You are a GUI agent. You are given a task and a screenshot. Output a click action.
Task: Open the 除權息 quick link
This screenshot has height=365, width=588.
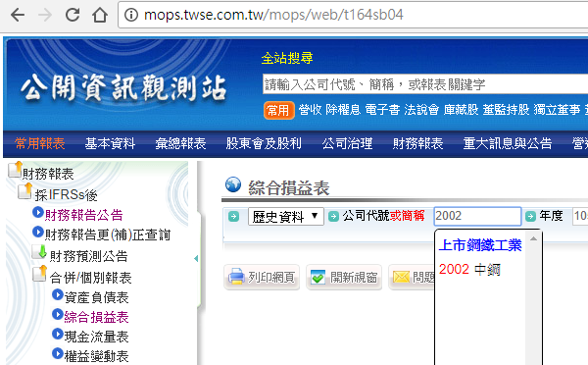coord(343,110)
